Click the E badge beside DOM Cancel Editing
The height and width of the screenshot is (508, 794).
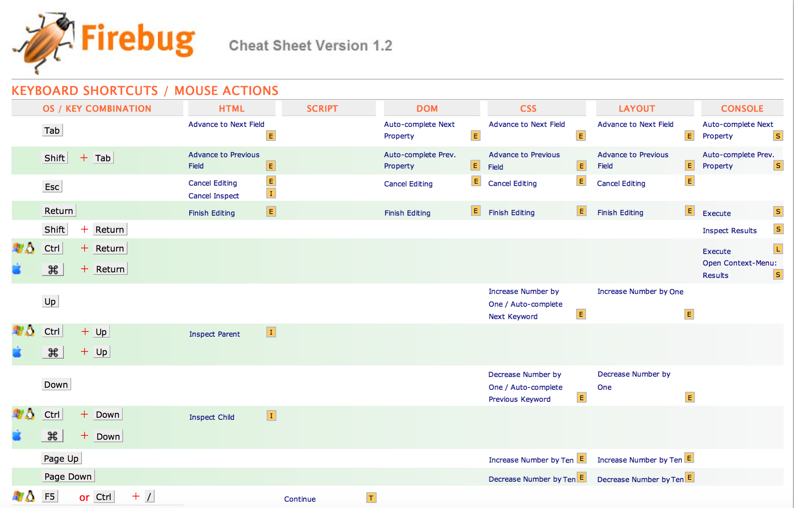pyautogui.click(x=475, y=181)
